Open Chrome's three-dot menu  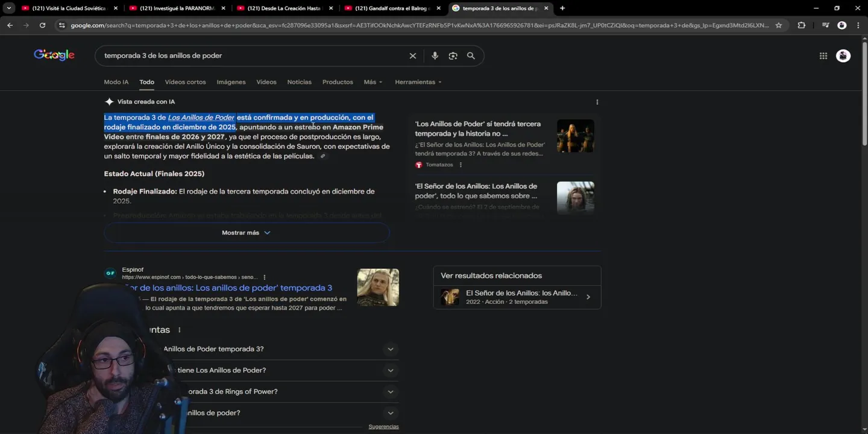[x=858, y=25]
